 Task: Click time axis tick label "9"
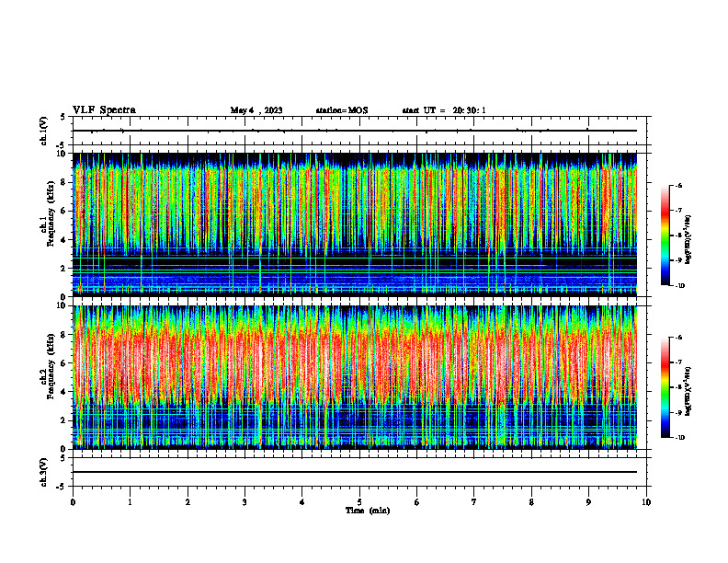(588, 502)
